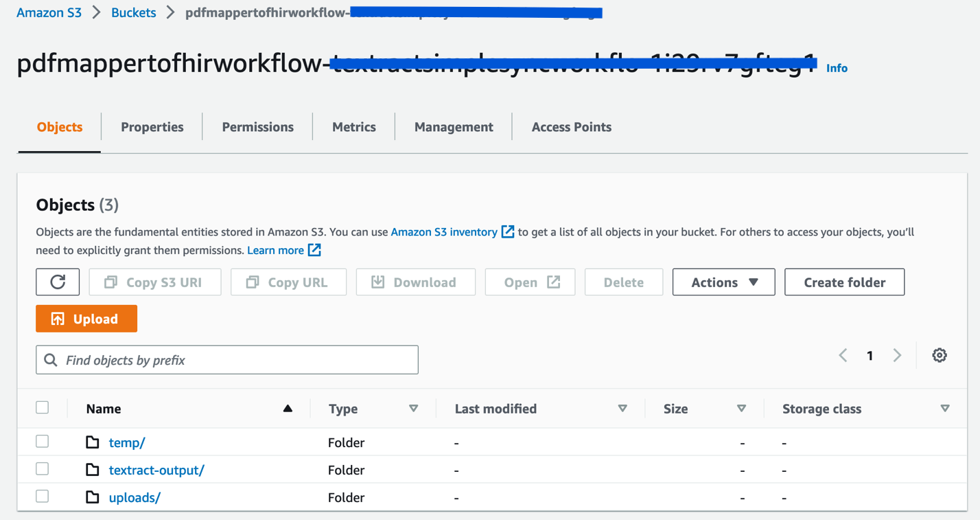980x520 pixels.
Task: Go to Buckets breadcrumb link
Action: (134, 12)
